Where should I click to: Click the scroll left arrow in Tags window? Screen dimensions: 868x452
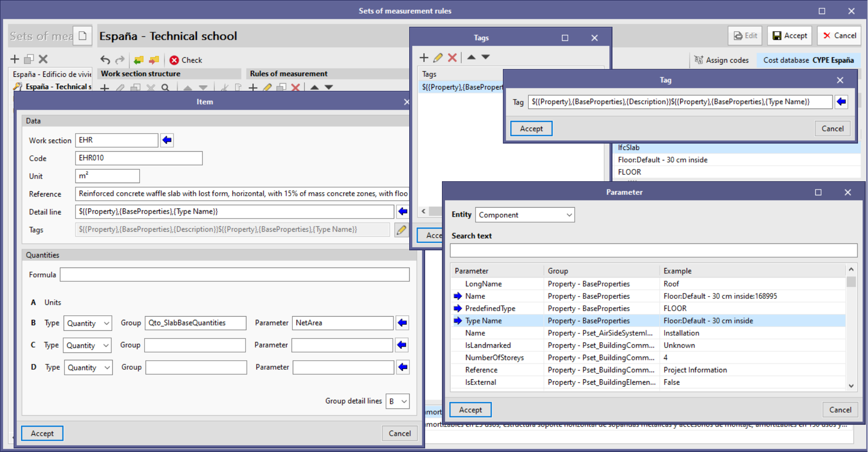coord(423,211)
